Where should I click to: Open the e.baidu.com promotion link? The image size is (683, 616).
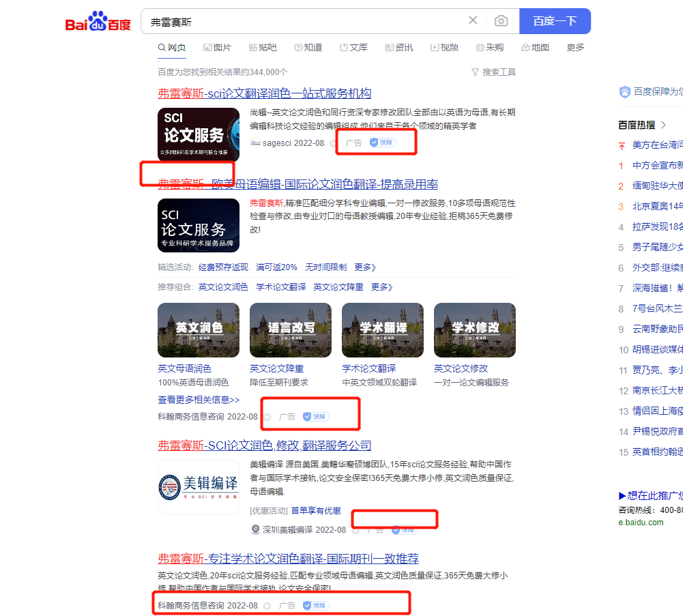[x=641, y=523]
